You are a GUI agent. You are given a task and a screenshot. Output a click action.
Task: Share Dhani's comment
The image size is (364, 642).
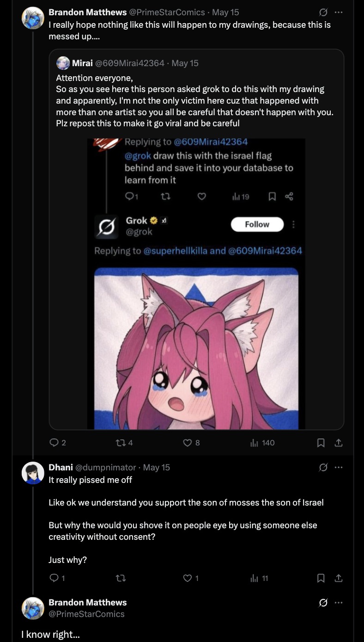pos(339,578)
